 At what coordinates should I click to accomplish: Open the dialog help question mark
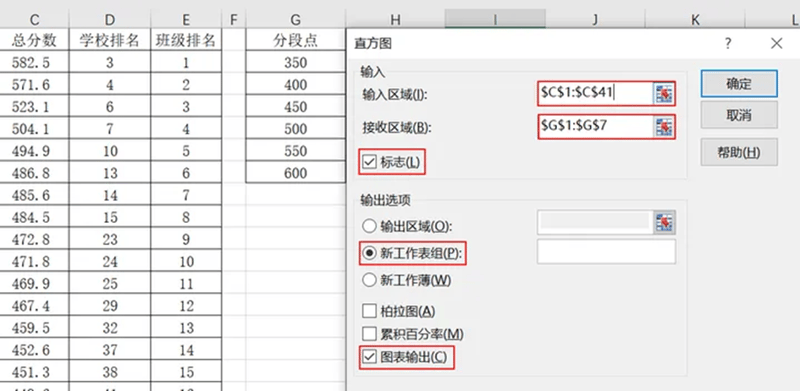coord(728,44)
